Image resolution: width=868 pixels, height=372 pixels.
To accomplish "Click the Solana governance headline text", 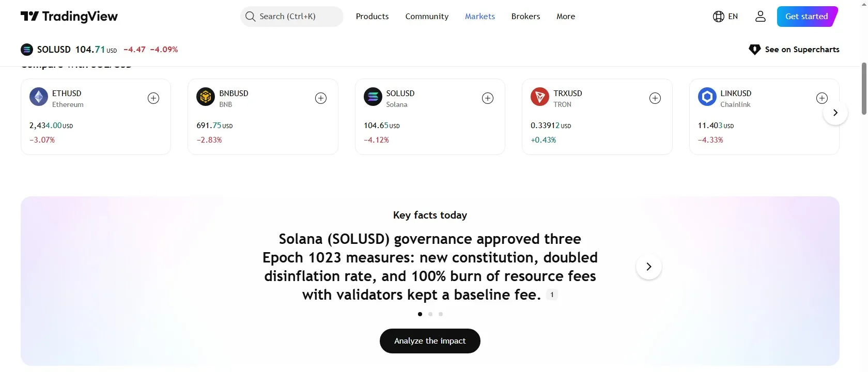I will tap(430, 267).
